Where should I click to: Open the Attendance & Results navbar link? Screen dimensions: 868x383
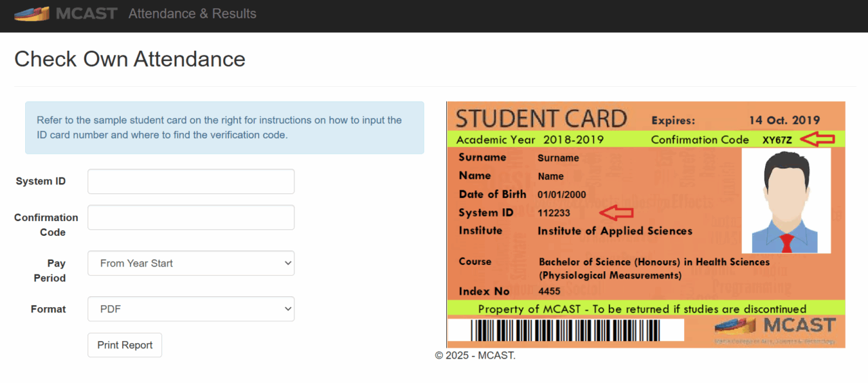click(192, 14)
